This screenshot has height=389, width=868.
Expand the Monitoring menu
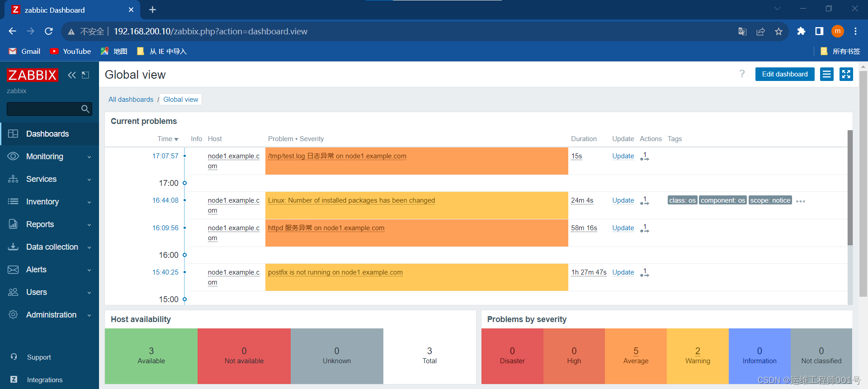point(89,157)
